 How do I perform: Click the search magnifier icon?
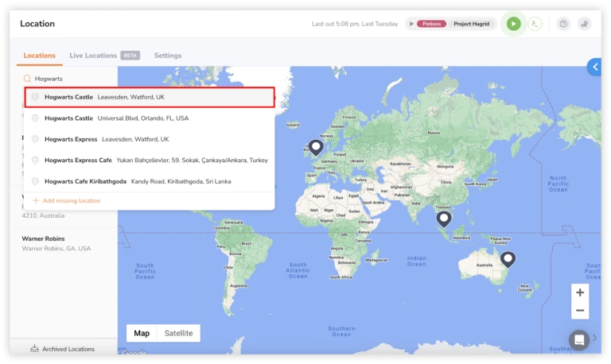[x=27, y=79]
